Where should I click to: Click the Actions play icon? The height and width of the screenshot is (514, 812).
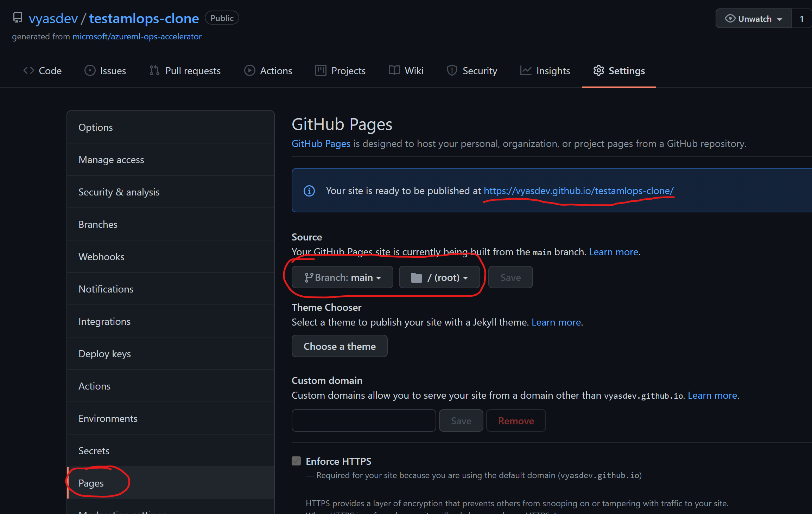[x=250, y=71]
